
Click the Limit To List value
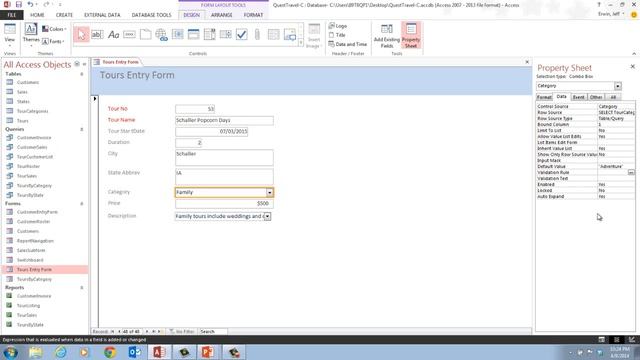(x=616, y=131)
